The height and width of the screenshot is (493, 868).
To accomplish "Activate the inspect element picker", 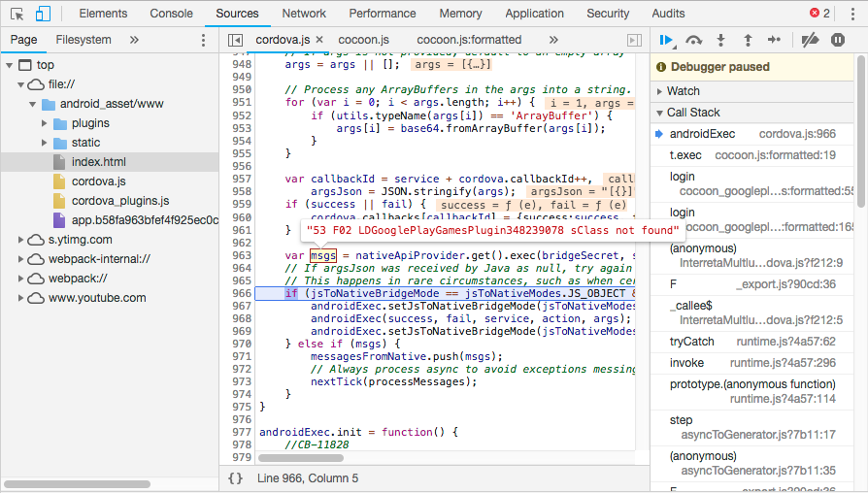I will click(17, 14).
